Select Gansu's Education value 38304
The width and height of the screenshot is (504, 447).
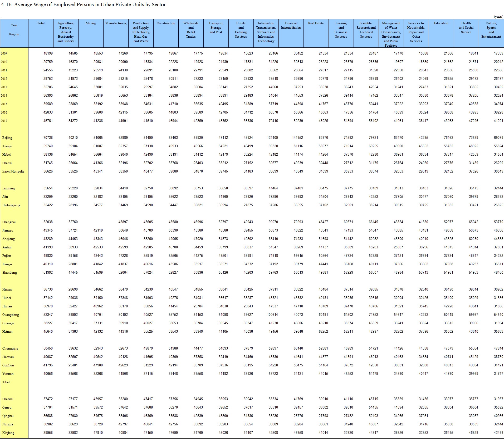[x=448, y=407]
